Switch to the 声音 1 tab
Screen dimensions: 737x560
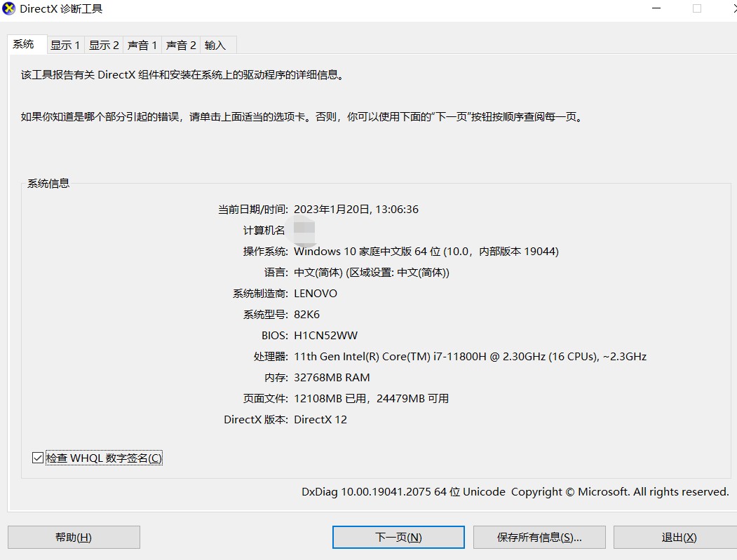click(x=142, y=45)
